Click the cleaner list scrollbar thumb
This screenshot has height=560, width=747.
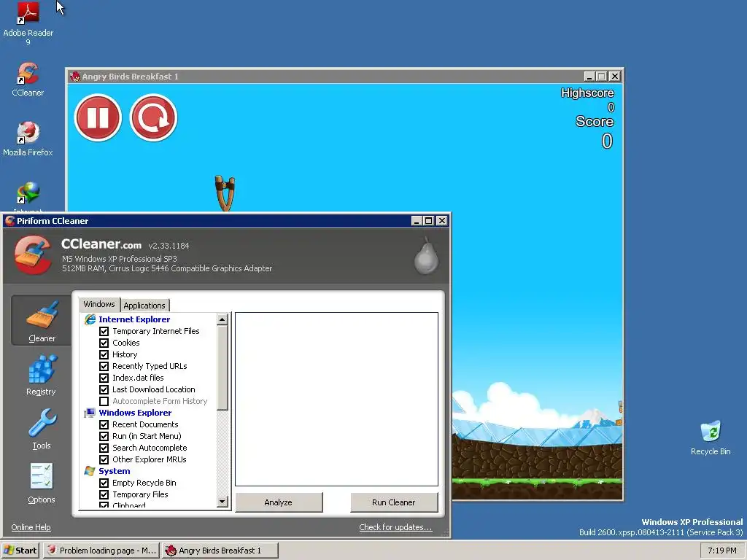pos(222,367)
